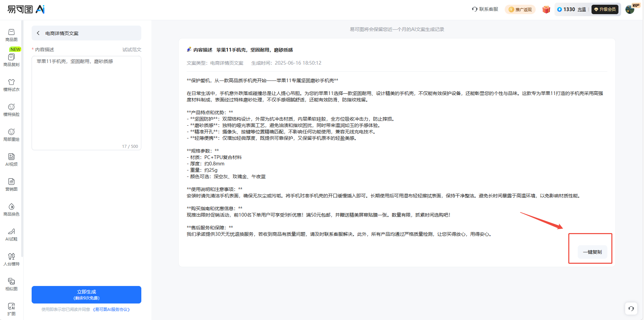644x320 pixels.
Task: Click 联系客服 in the top bar
Action: (x=485, y=9)
